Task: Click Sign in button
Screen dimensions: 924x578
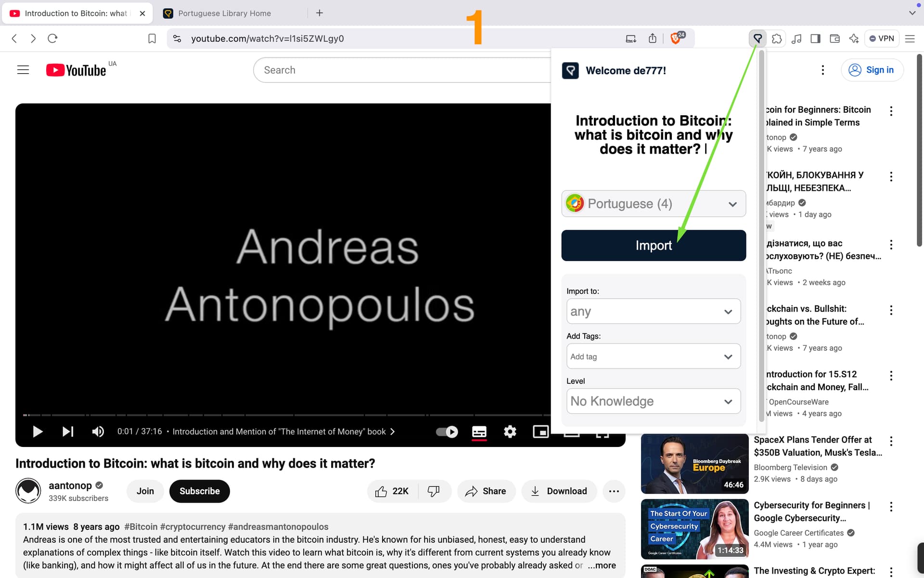Action: click(872, 70)
